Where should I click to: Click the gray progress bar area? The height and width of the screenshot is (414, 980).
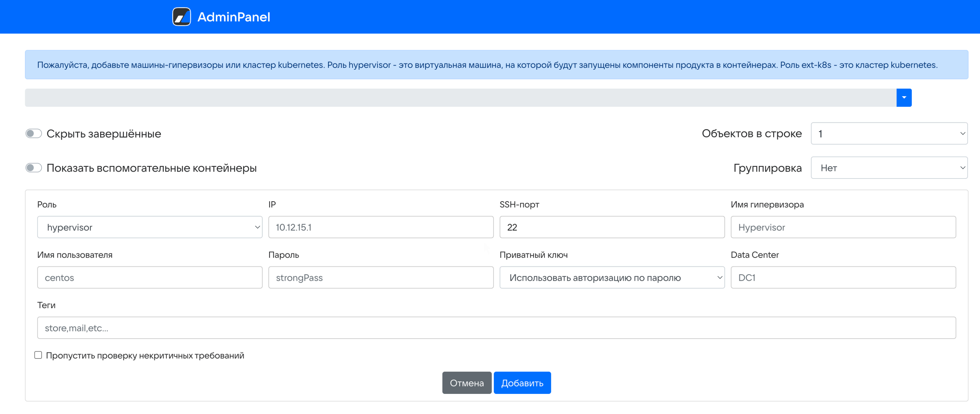(x=460, y=97)
